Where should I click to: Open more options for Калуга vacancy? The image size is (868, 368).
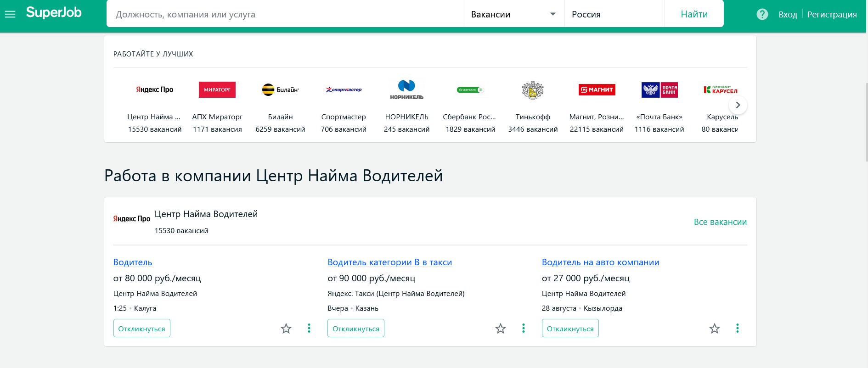(309, 328)
